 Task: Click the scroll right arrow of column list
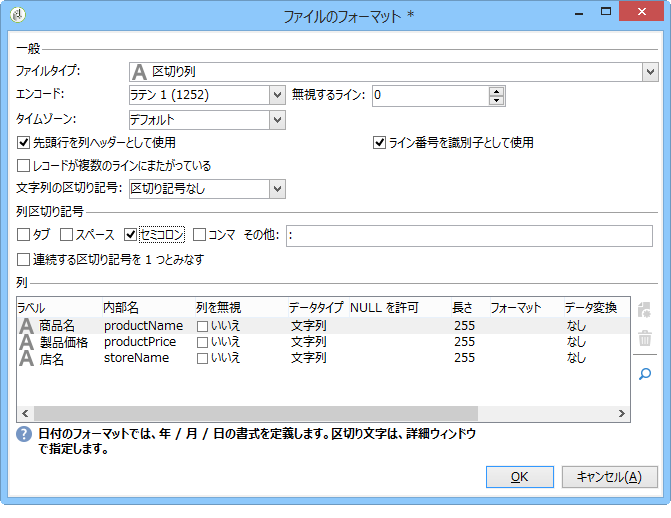click(621, 414)
